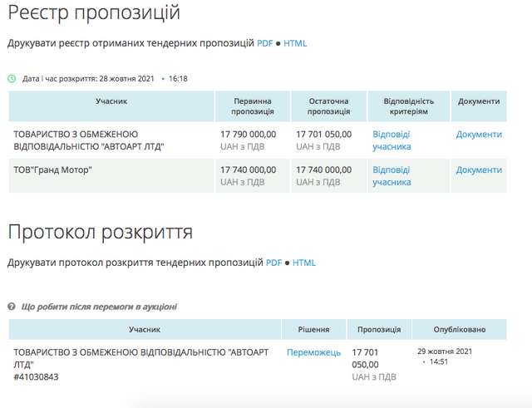This screenshot has width=532, height=408.
Task: Click the Переможець decision link
Action: [313, 352]
